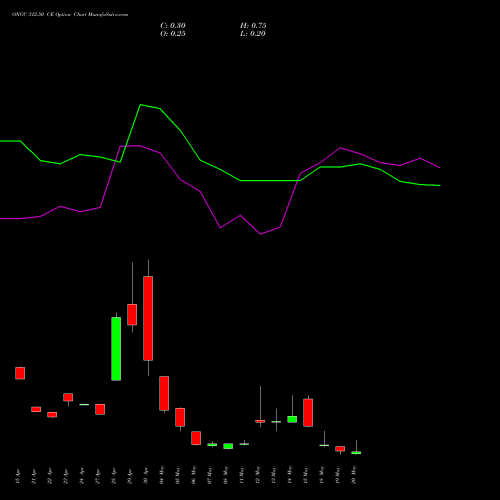
Task: Click the 11 May date label
Action: (242, 475)
